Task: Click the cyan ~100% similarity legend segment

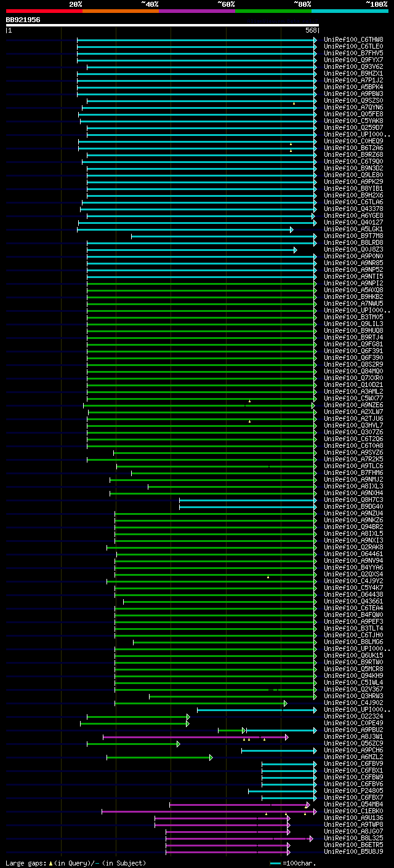Action: pos(349,11)
